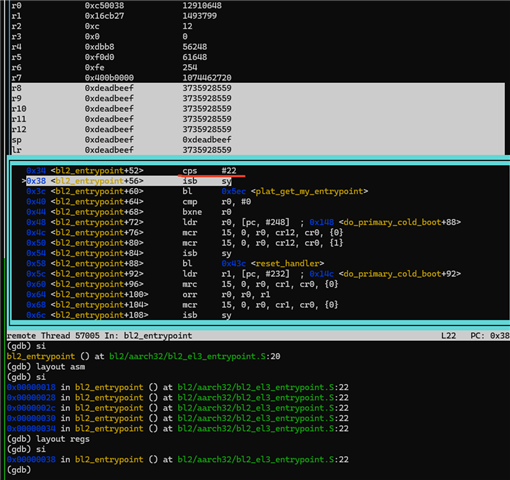510x480 pixels.
Task: Click the r3 register name
Action: [16, 37]
